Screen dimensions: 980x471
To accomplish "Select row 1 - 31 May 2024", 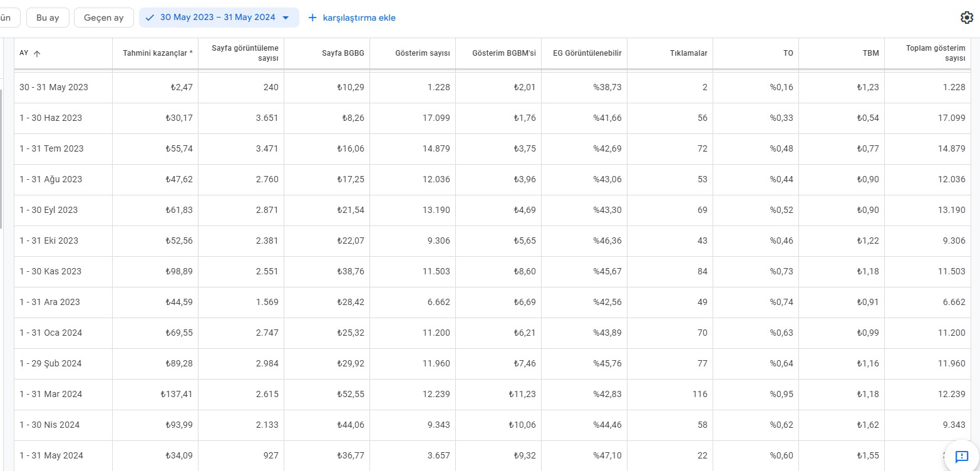I will point(492,456).
